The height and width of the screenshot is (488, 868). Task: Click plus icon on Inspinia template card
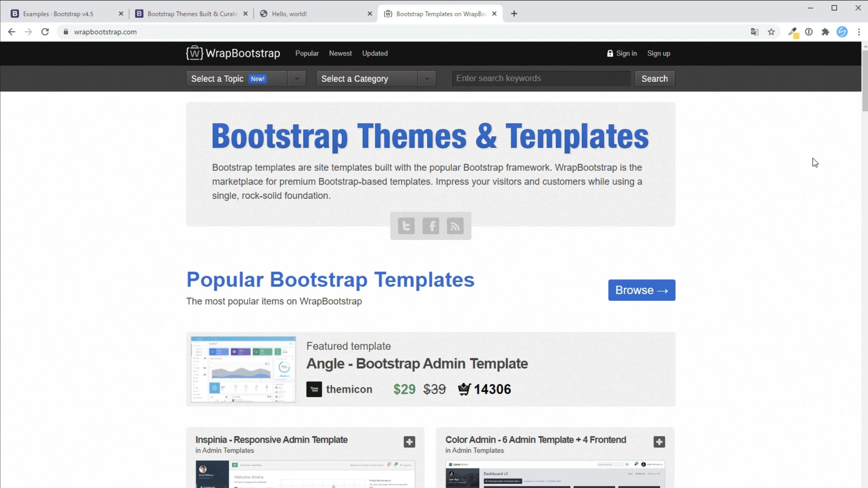409,442
